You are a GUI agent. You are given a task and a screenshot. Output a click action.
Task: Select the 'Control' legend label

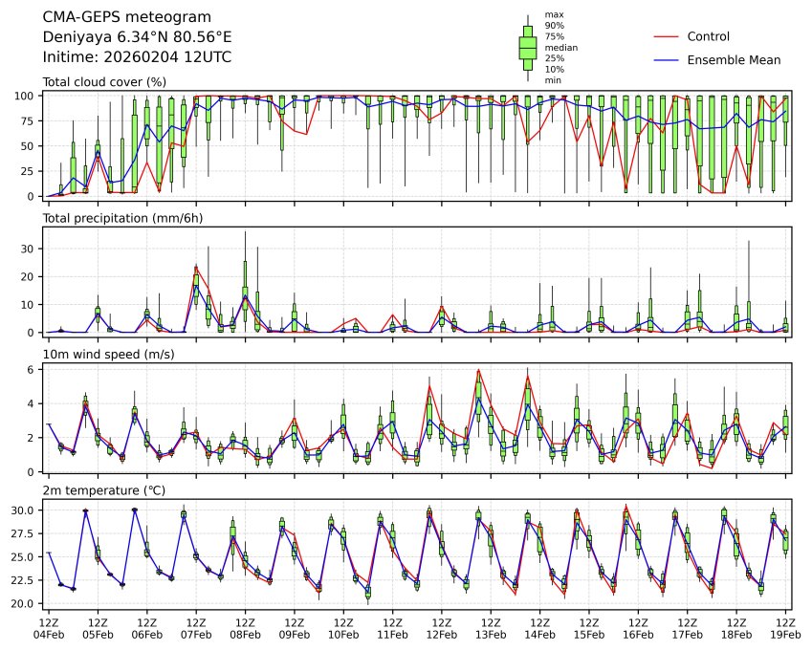click(x=709, y=36)
